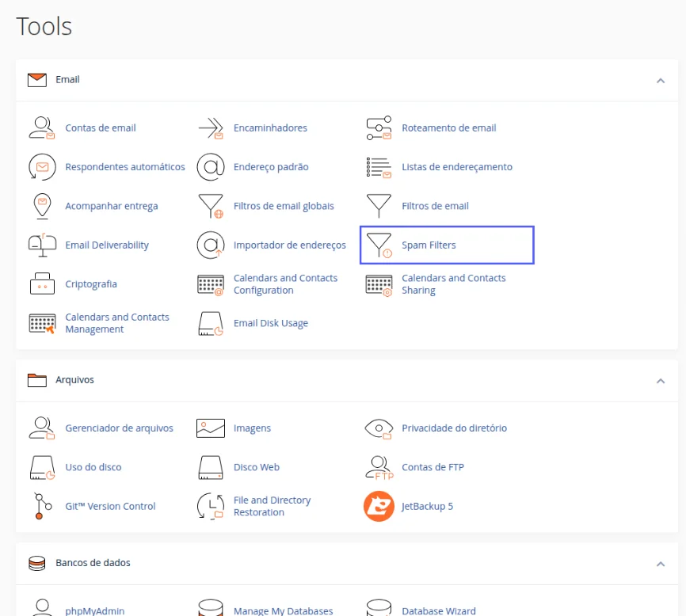686x616 pixels.
Task: Click the Calendars and Contacts Management icon
Action: point(42,324)
